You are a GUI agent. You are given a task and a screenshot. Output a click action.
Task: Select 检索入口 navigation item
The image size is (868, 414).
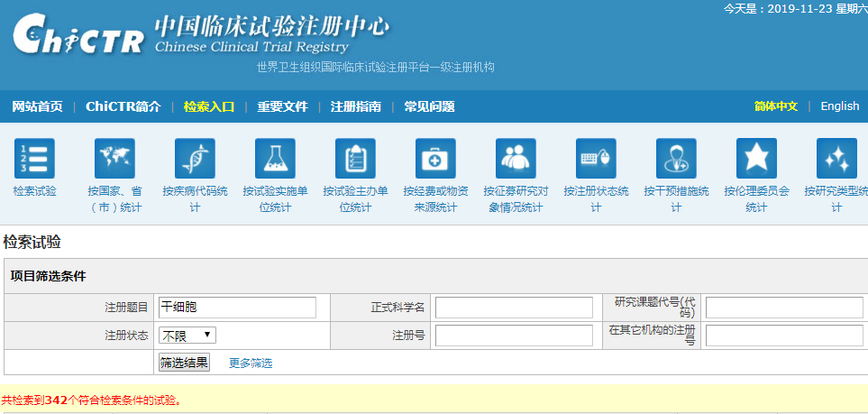(209, 106)
